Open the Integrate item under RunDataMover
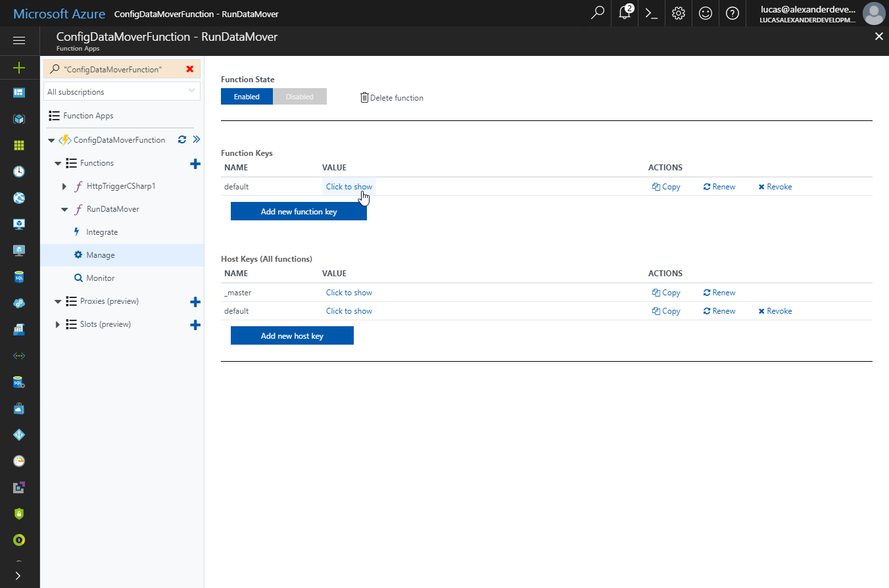 pos(102,232)
